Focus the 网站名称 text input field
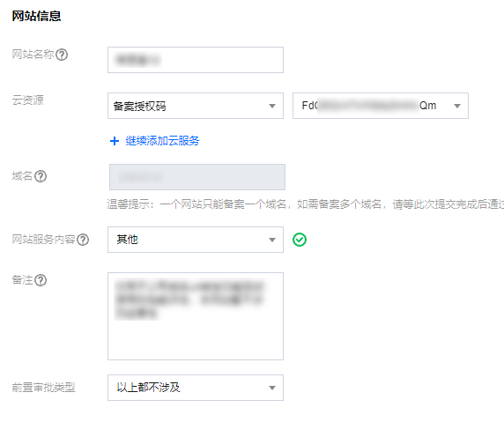The height and width of the screenshot is (422, 504). click(x=196, y=60)
